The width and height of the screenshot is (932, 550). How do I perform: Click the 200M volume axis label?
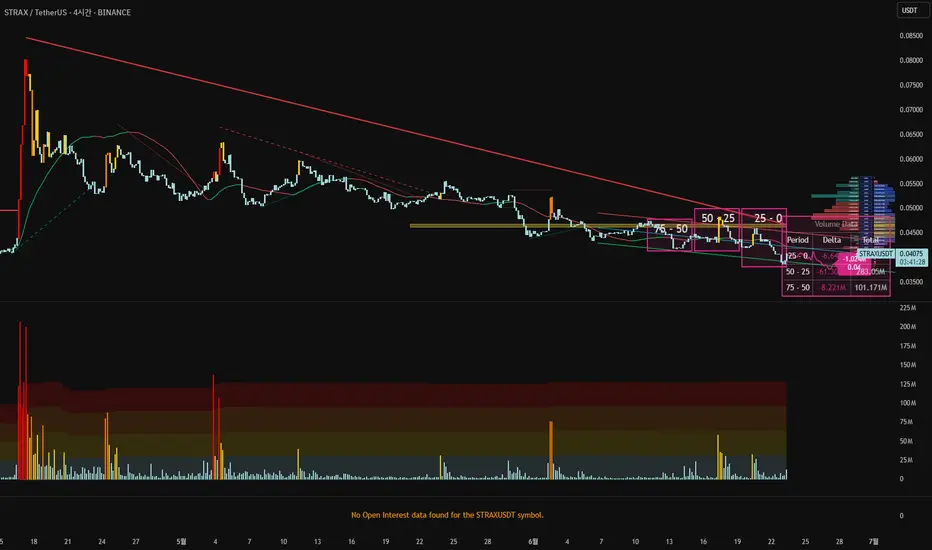(x=908, y=327)
